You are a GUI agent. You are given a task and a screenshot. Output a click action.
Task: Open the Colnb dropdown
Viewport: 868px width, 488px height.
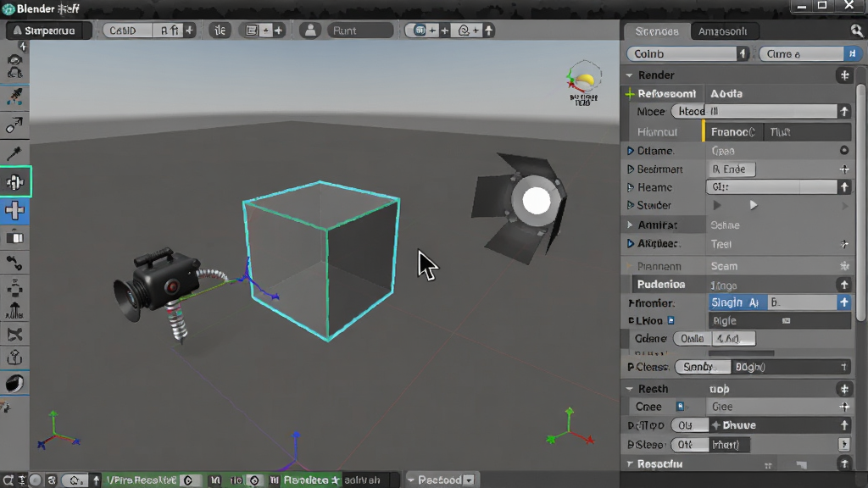click(688, 53)
